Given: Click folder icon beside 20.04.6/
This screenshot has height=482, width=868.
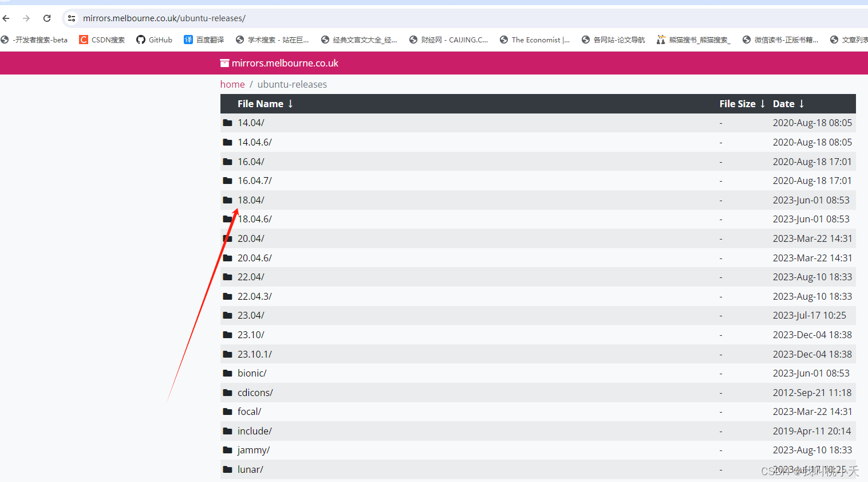Looking at the screenshot, I should point(227,258).
